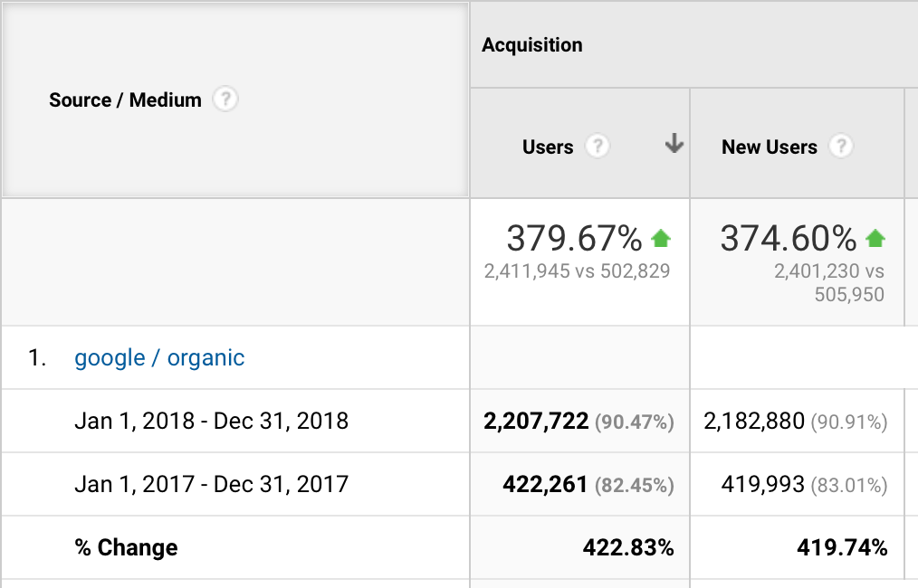Click the 2,207,722 users value

pos(536,421)
